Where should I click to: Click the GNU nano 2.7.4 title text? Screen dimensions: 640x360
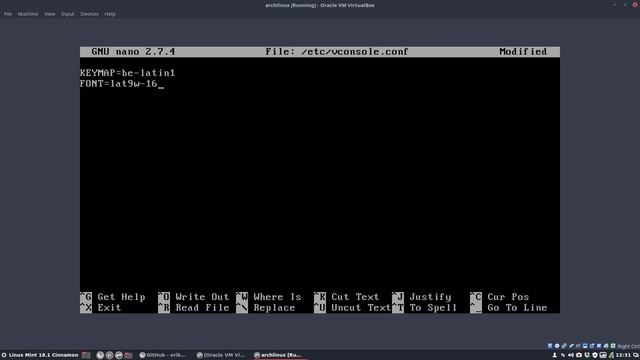133,52
